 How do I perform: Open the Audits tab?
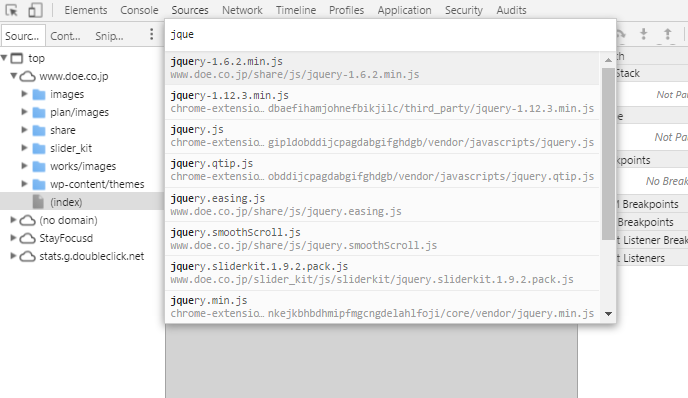[x=511, y=10]
